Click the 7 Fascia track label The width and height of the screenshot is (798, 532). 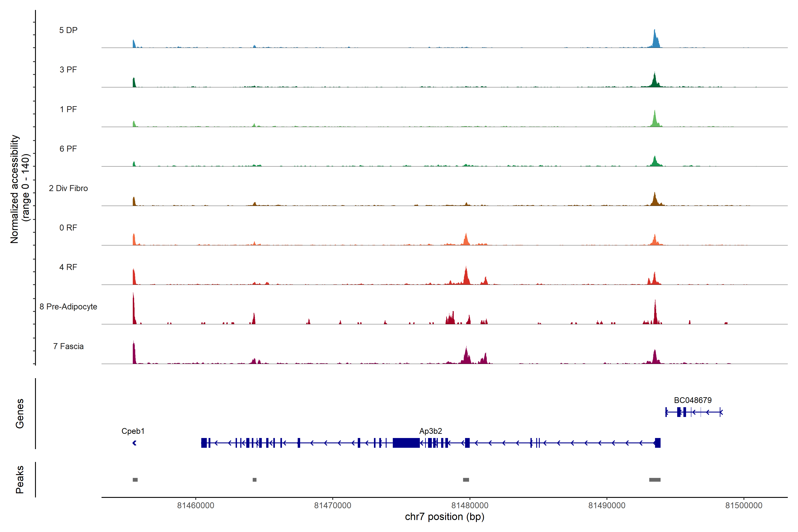pyautogui.click(x=68, y=346)
